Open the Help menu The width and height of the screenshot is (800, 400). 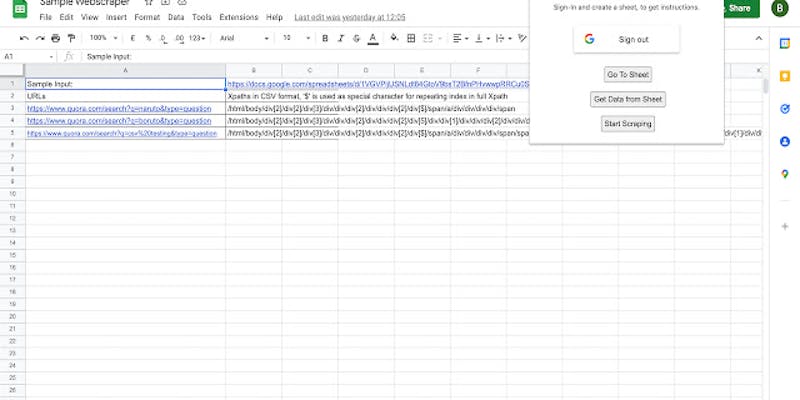click(x=274, y=17)
